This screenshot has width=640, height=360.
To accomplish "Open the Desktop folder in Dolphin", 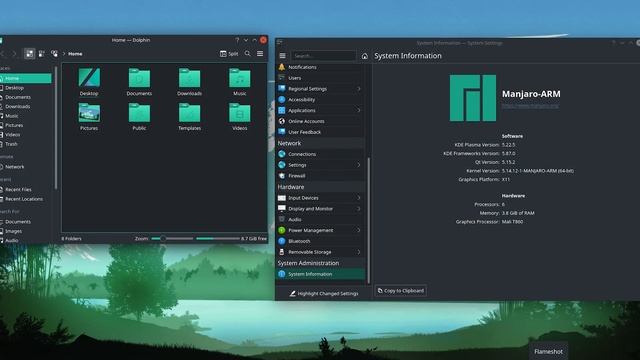I will pyautogui.click(x=89, y=82).
